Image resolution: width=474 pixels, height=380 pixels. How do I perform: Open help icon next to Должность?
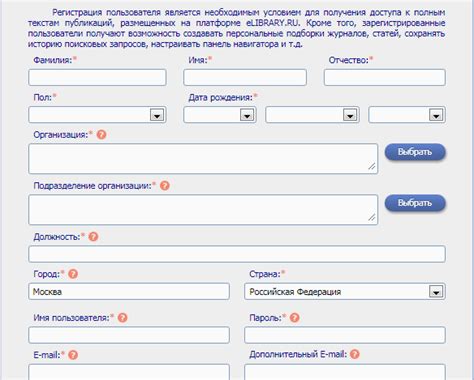coord(93,237)
